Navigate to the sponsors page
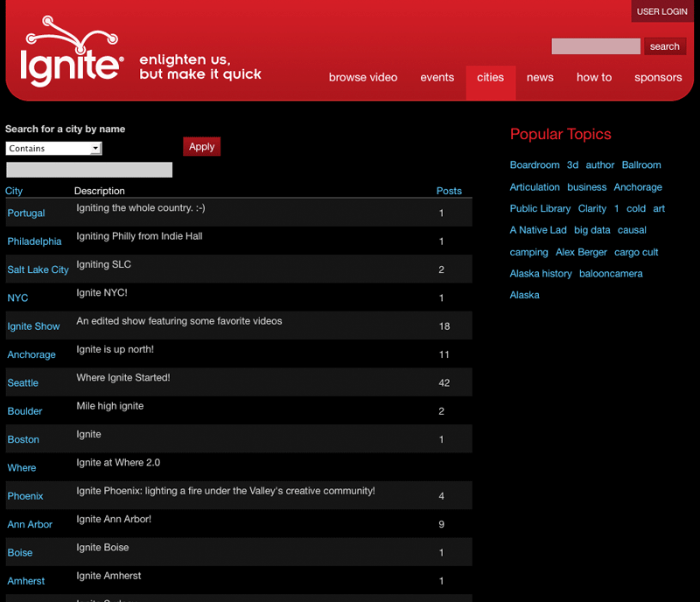The image size is (700, 602). [658, 78]
